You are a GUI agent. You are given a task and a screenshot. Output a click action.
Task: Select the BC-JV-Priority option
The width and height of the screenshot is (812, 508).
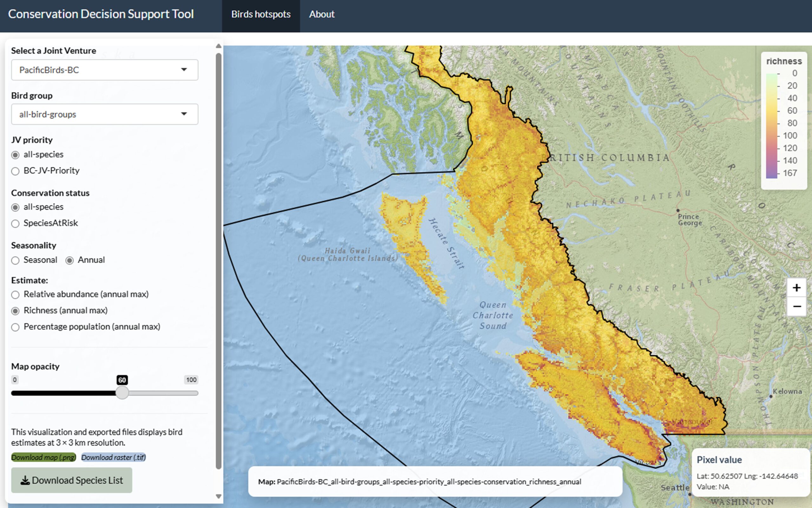[15, 171]
